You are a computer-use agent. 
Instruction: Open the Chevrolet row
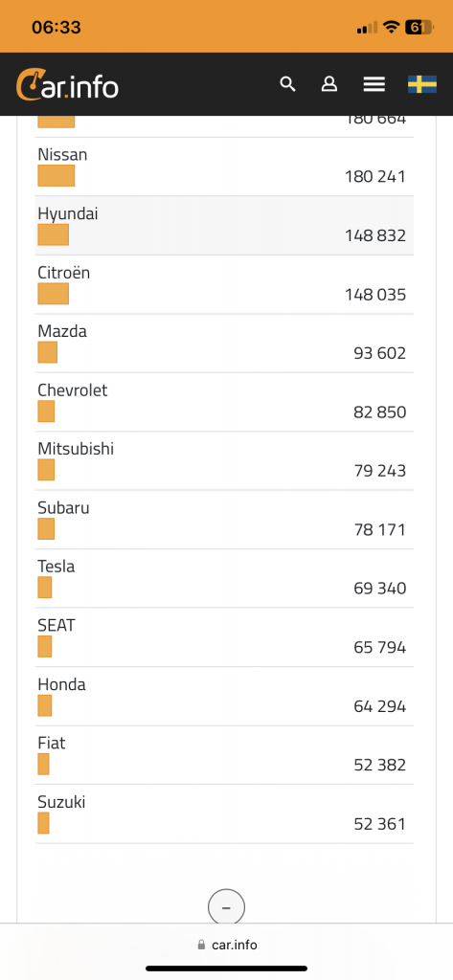pyautogui.click(x=224, y=403)
